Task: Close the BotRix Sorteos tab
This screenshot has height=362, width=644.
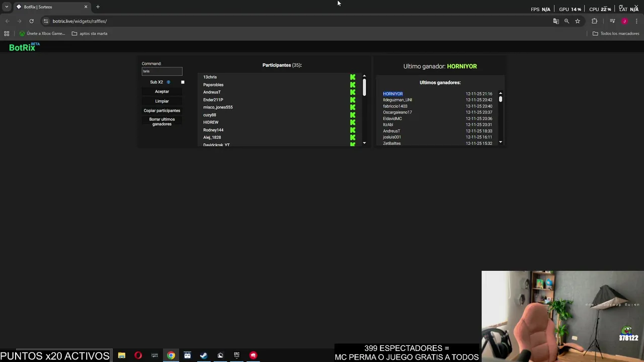Action: pyautogui.click(x=86, y=7)
